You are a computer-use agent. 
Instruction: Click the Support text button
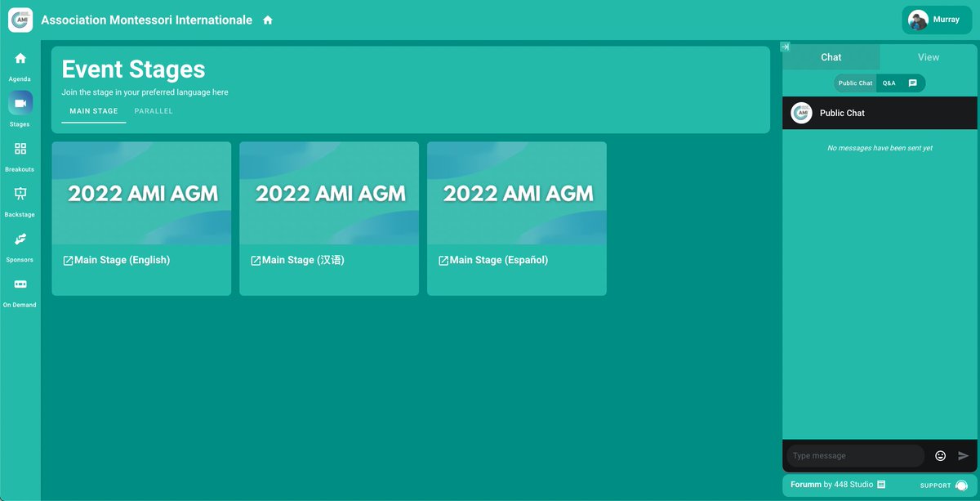coord(935,485)
